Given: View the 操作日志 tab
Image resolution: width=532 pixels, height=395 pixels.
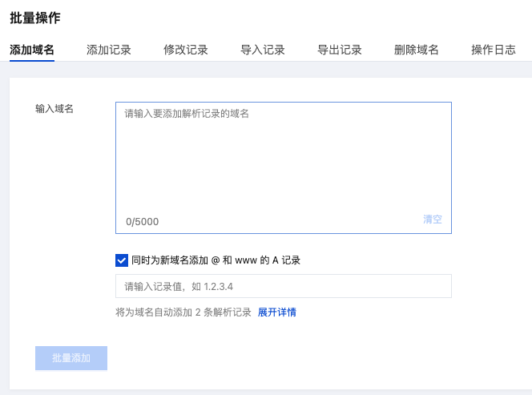Looking at the screenshot, I should tap(494, 50).
